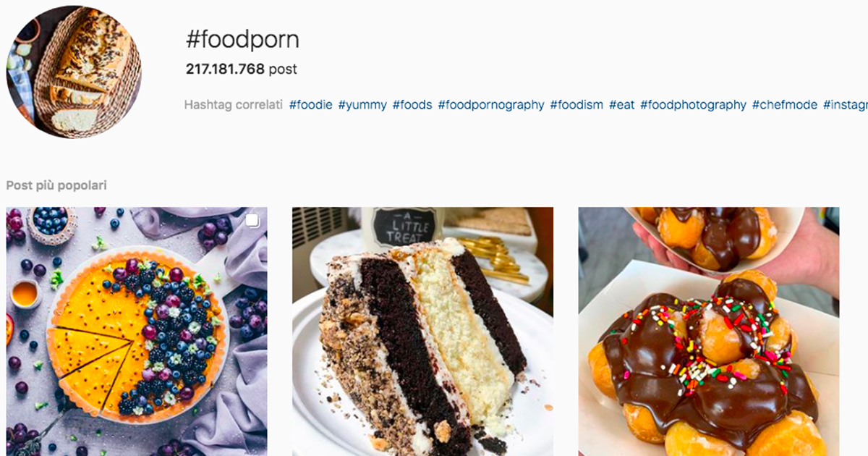This screenshot has width=868, height=456.
Task: Select the #foods related hashtag
Action: coord(412,105)
